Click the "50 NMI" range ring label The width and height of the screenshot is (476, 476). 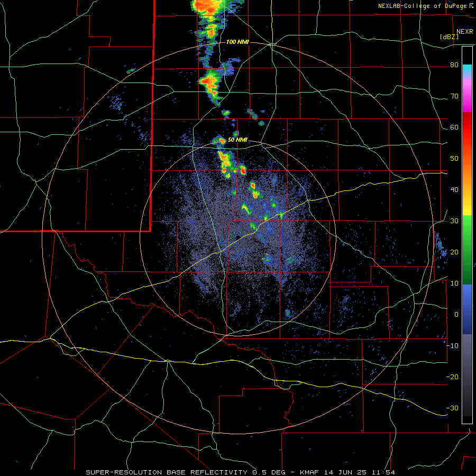[x=237, y=140]
